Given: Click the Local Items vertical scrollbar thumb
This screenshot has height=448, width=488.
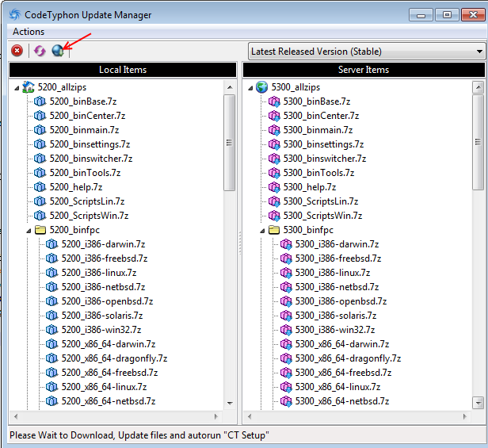Looking at the screenshot, I should pyautogui.click(x=230, y=143).
